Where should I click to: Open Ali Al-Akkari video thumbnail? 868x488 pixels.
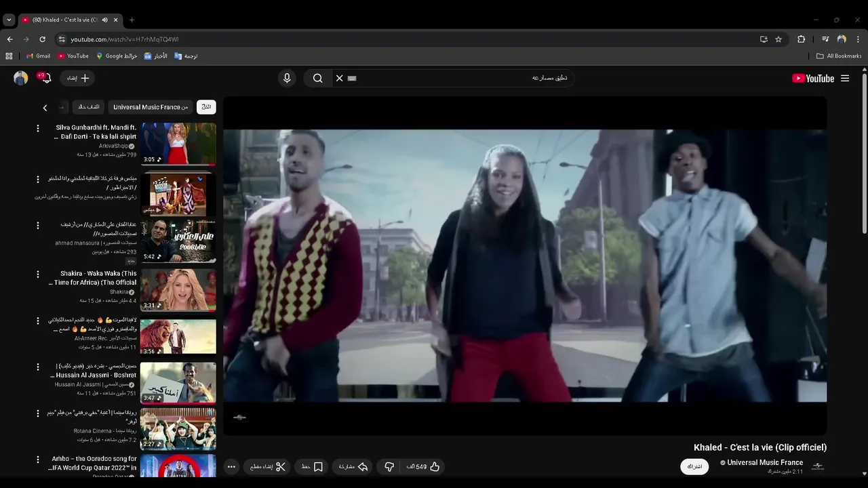pyautogui.click(x=178, y=241)
